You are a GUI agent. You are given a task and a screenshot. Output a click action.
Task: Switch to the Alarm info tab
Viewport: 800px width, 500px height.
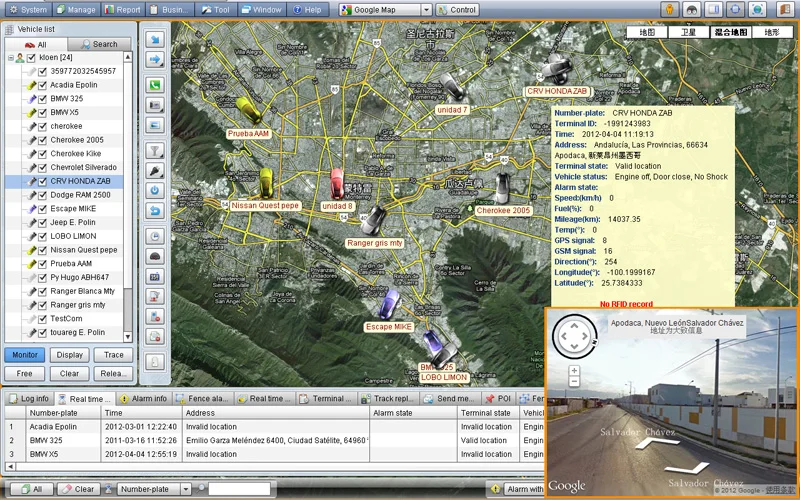click(x=143, y=398)
